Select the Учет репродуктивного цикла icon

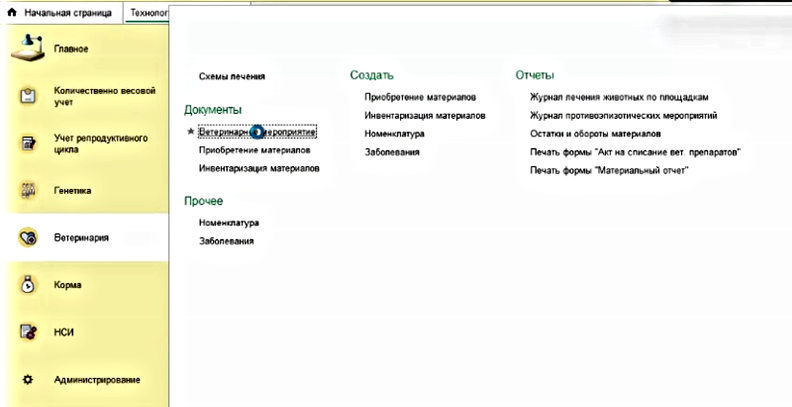point(29,145)
